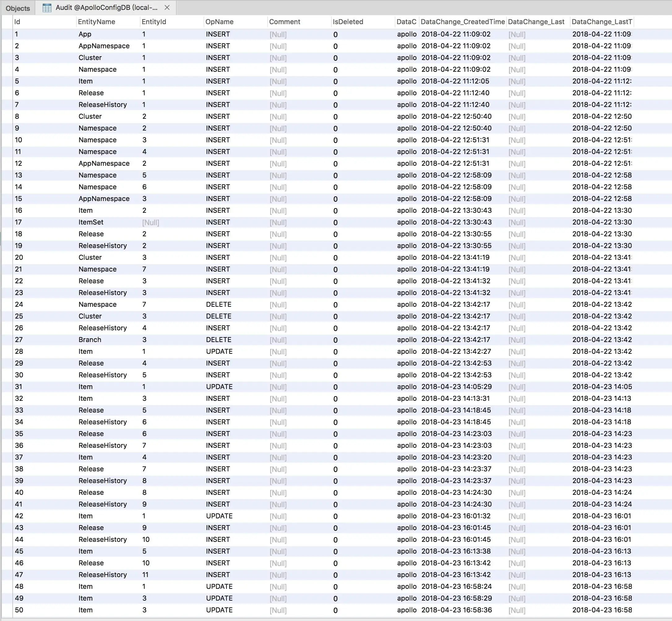Click the DataChange_LastT column header
The image size is (672, 621).
pos(602,22)
